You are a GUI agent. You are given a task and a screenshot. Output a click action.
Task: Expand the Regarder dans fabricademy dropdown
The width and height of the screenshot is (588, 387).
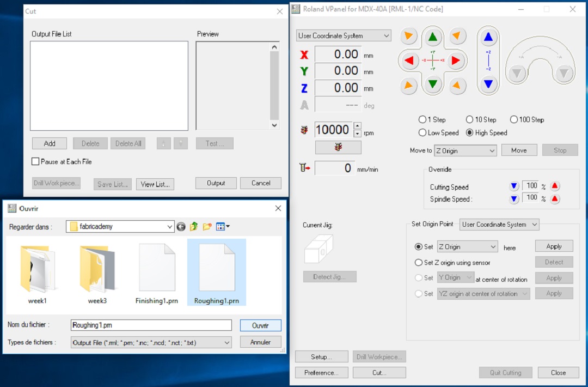pos(120,226)
